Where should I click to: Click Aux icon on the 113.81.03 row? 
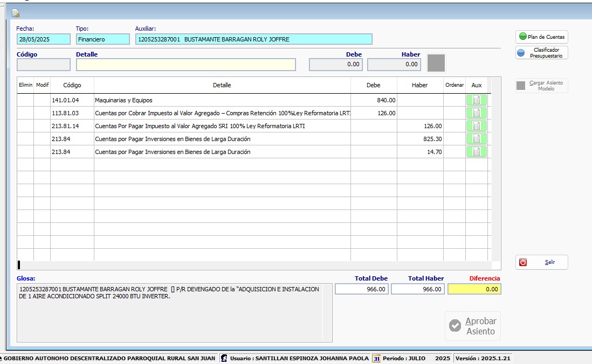coord(476,113)
